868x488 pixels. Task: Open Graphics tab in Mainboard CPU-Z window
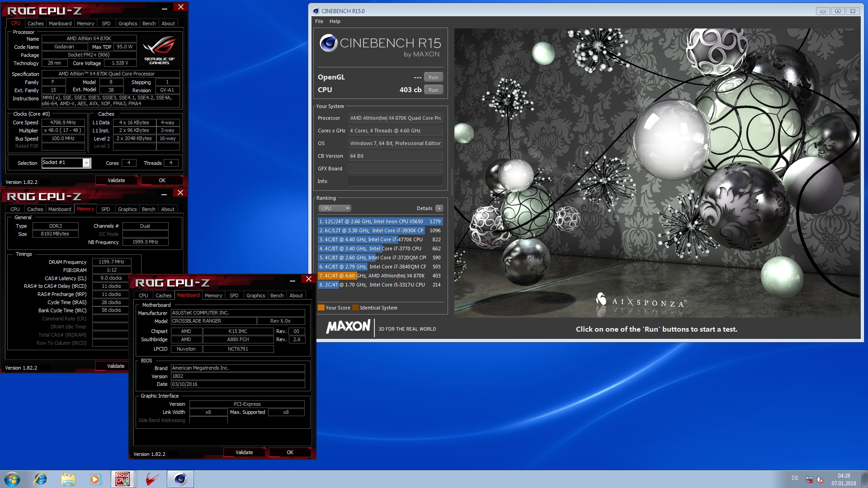[x=255, y=296]
